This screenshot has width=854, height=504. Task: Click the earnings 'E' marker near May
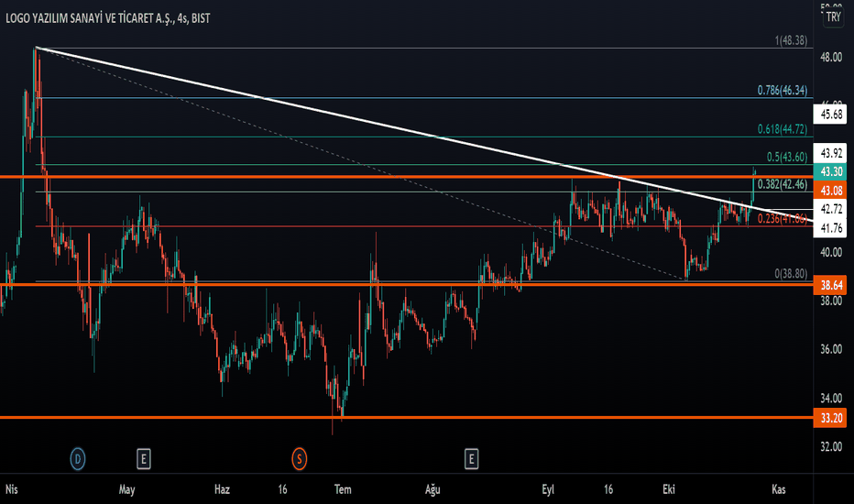[x=143, y=459]
